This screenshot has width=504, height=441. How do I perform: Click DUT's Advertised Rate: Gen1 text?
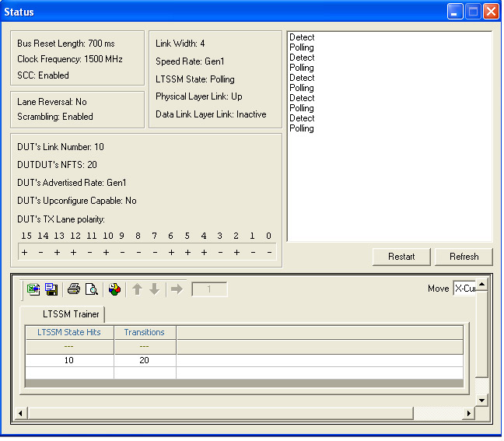click(x=72, y=184)
